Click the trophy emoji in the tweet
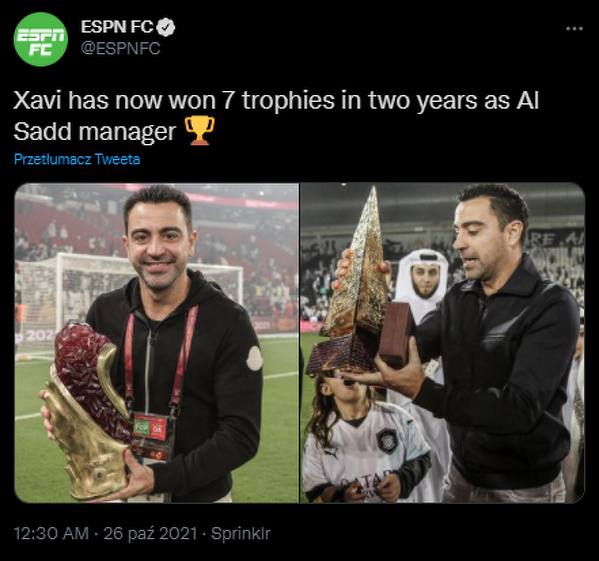 (x=199, y=131)
